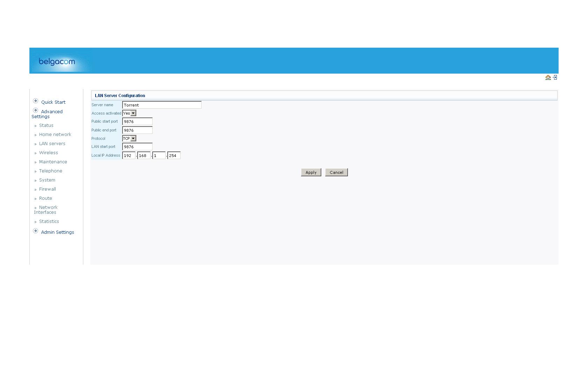Screen dimensions: 588x368
Task: Go to the Status page
Action: (x=46, y=125)
